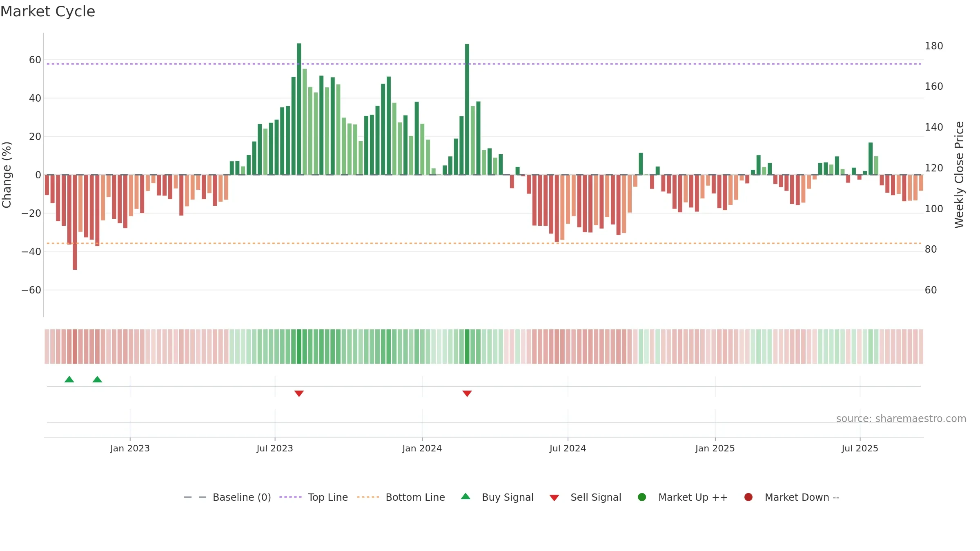Click the purple dotted Top Line swatch in legend
The width and height of the screenshot is (980, 551).
tap(290, 497)
